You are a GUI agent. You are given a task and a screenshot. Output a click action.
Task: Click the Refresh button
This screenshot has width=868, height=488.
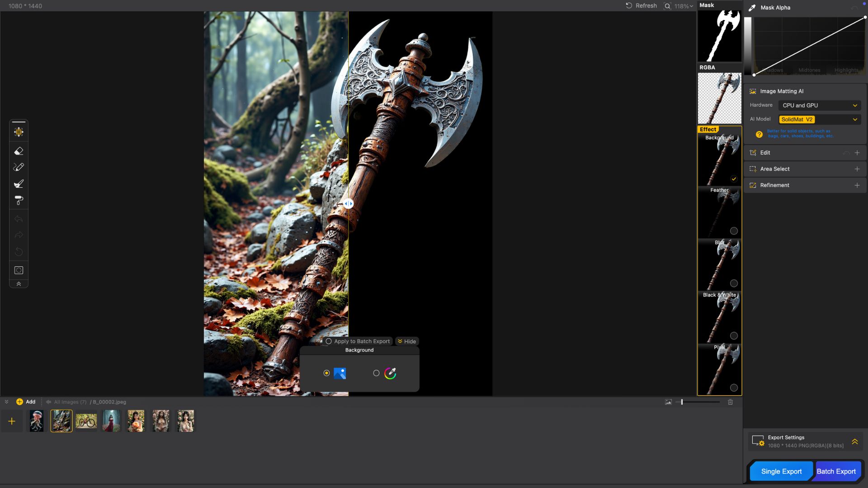click(641, 6)
